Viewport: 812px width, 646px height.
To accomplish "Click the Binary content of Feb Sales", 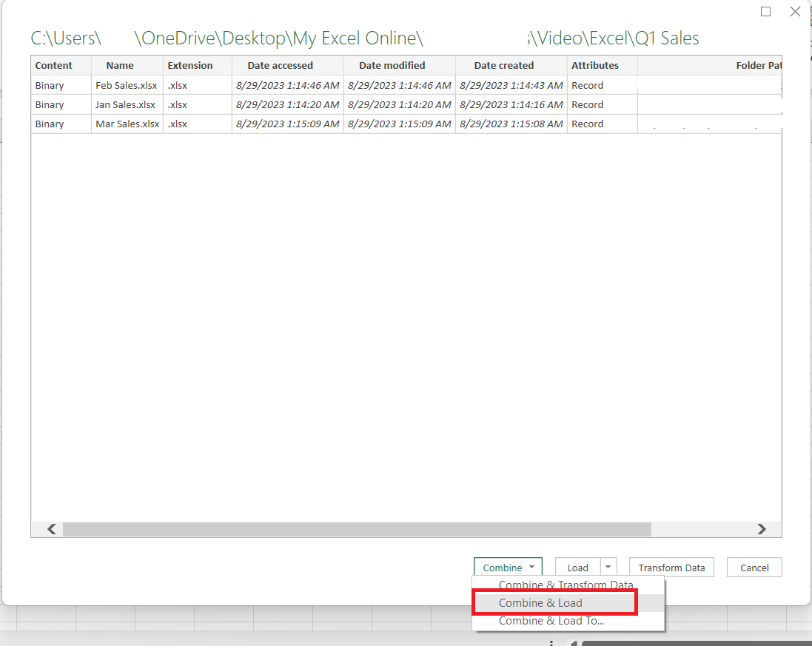I will click(x=50, y=85).
